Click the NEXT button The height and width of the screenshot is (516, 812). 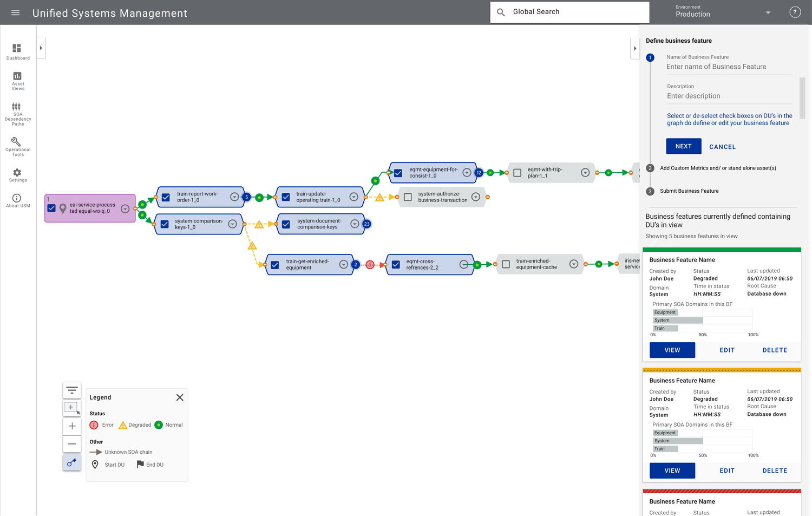tap(684, 146)
